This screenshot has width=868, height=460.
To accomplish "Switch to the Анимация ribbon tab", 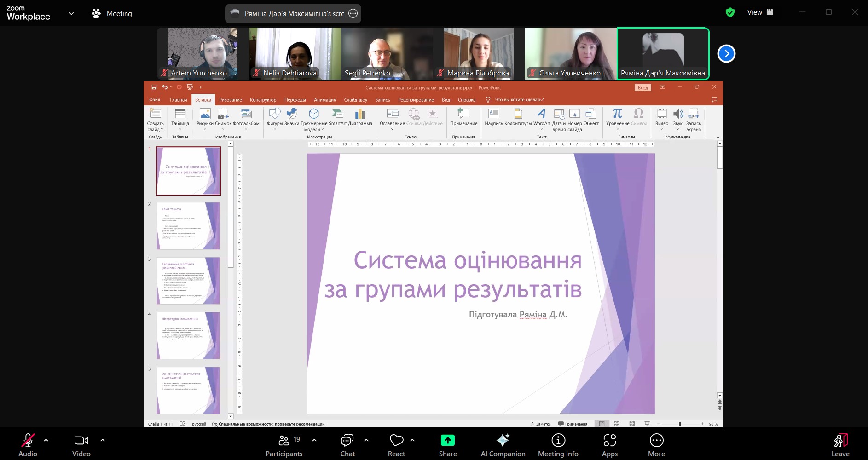I will (325, 100).
